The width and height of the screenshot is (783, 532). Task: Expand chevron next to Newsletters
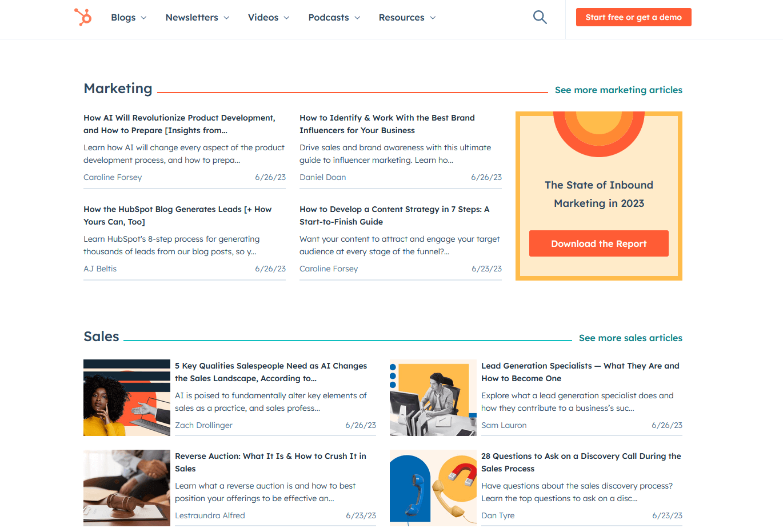[x=226, y=18]
